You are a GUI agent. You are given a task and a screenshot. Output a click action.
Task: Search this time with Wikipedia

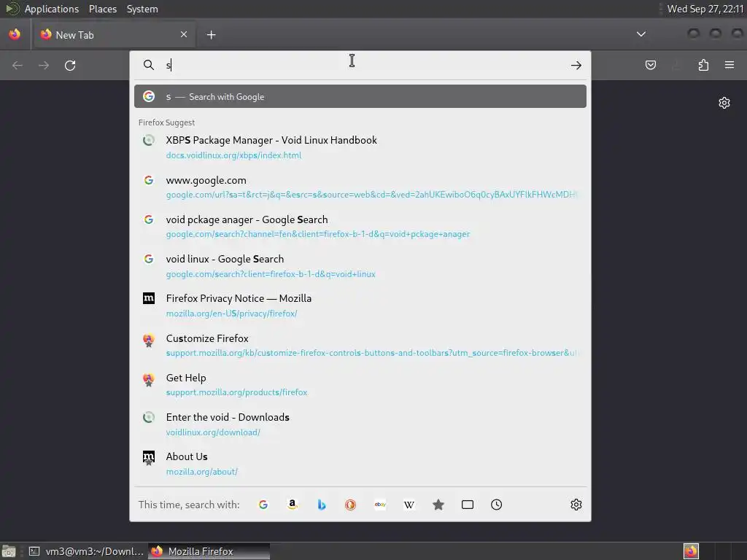coord(409,505)
